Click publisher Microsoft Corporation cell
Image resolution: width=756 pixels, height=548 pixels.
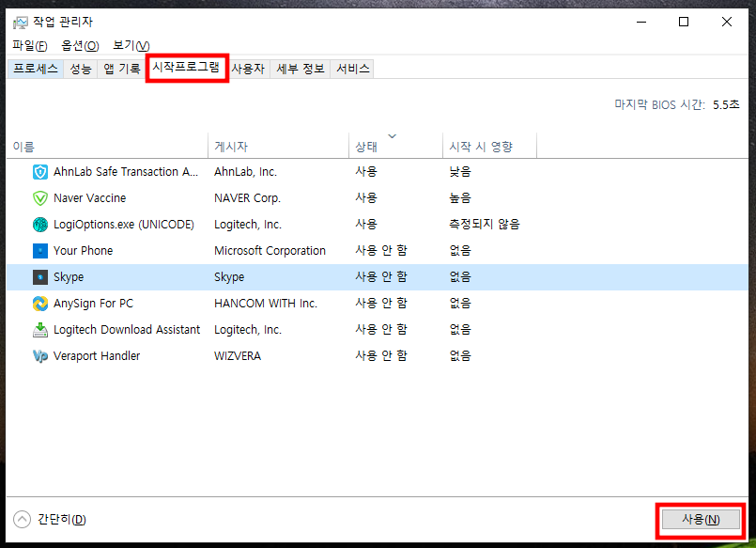point(270,251)
